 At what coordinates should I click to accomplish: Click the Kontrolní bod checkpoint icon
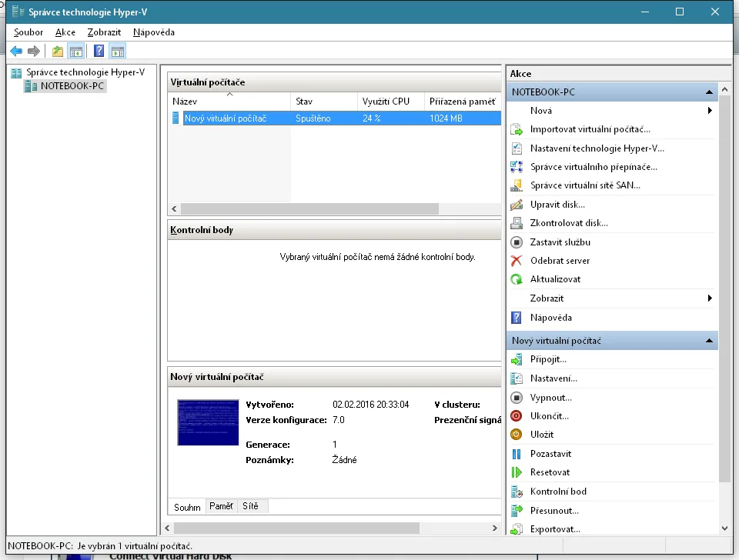(x=517, y=492)
